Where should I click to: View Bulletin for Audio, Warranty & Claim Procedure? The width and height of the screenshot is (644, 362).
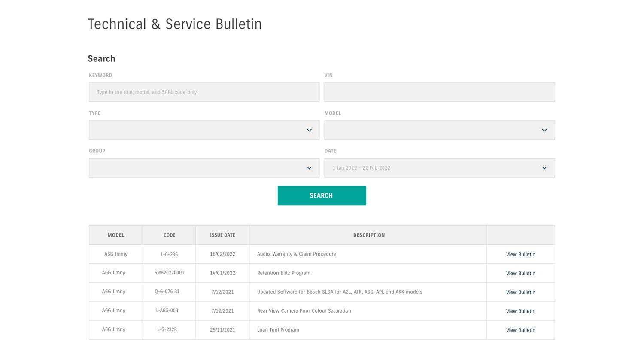coord(520,255)
